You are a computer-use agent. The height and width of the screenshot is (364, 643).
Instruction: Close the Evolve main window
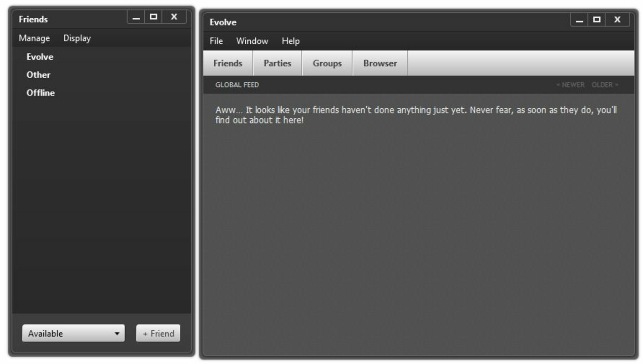617,20
